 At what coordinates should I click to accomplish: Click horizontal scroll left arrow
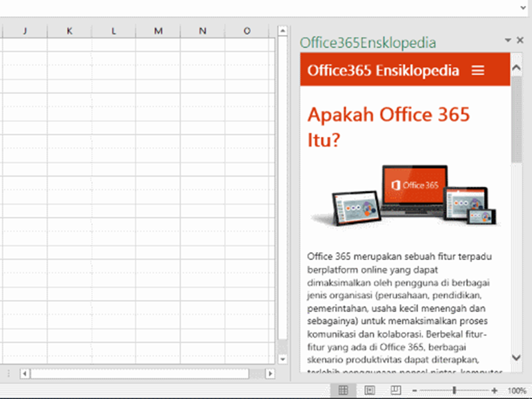(x=25, y=374)
